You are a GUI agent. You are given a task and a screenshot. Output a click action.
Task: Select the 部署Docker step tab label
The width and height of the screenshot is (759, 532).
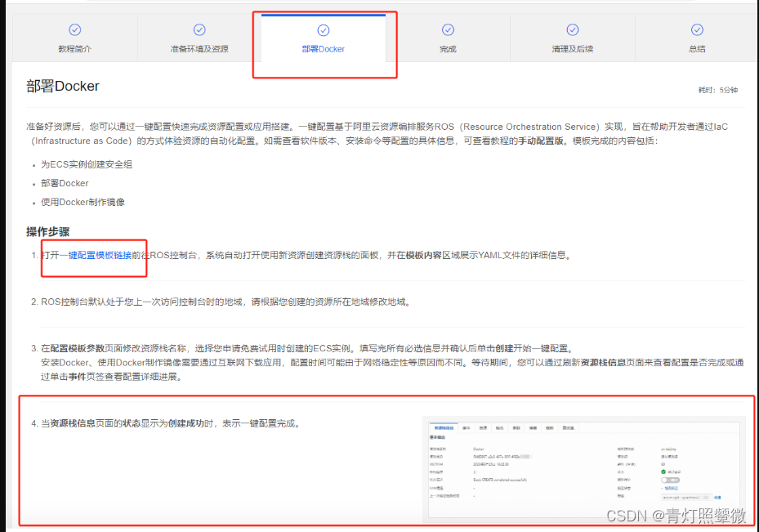(324, 49)
